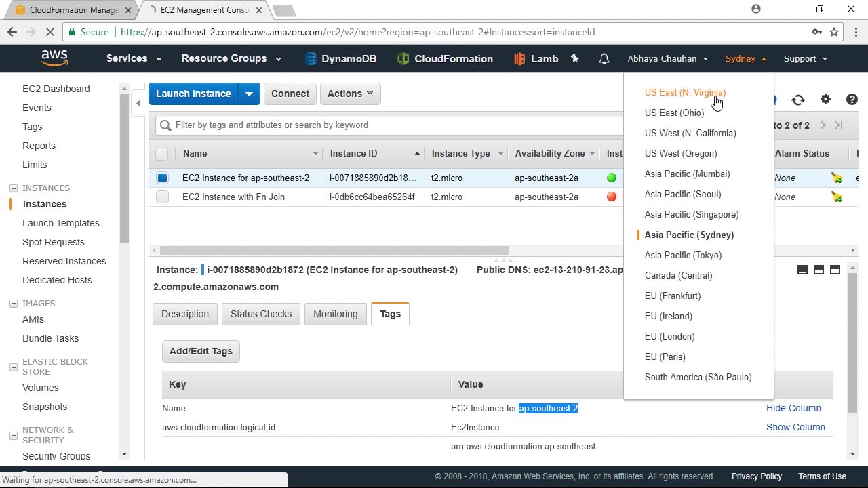Open the help question mark icon
868x488 pixels.
click(852, 100)
